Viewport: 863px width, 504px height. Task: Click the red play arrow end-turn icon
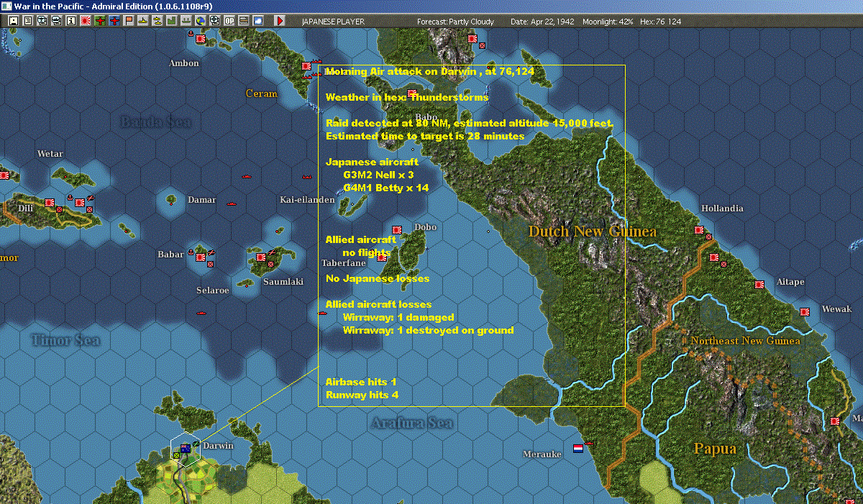(280, 22)
